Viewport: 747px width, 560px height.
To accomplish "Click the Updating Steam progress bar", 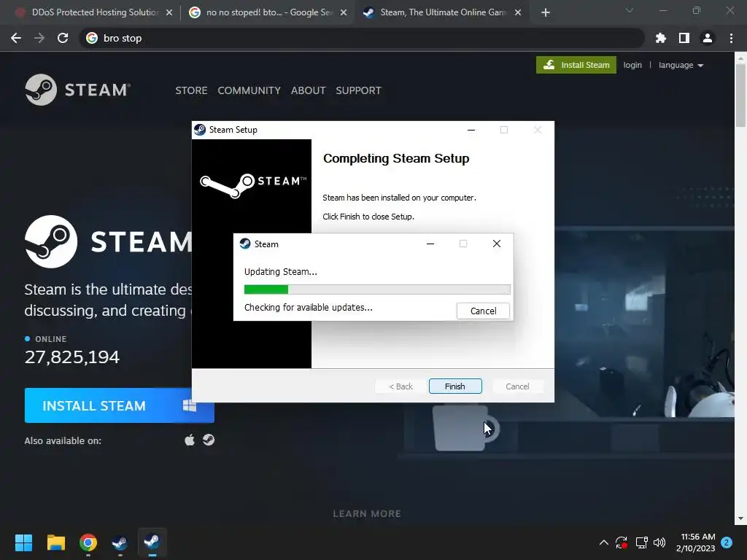I will tap(377, 289).
